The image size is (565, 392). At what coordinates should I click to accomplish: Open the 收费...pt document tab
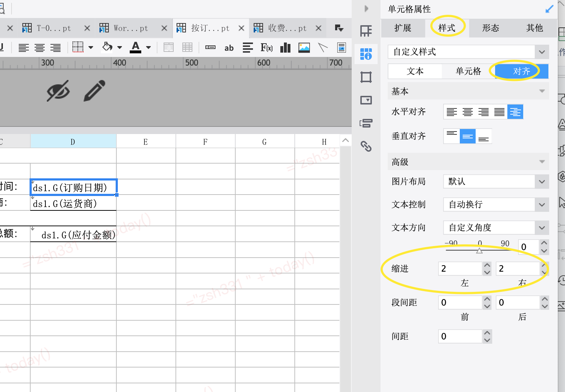pos(287,28)
